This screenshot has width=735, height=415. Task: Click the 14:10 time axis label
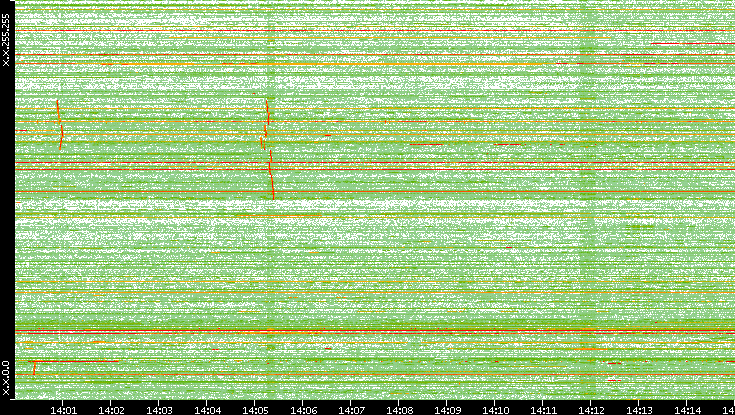[495, 410]
